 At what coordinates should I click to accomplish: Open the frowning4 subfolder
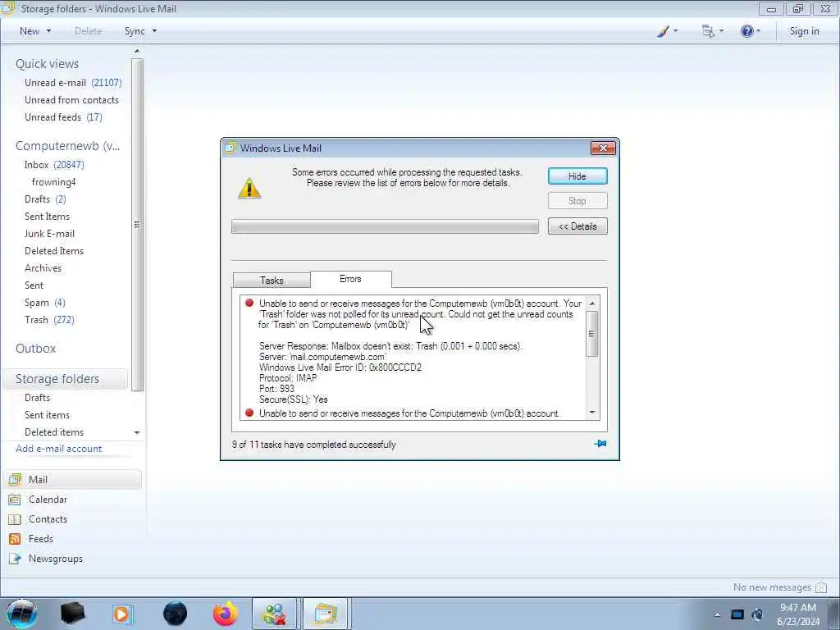coord(53,182)
